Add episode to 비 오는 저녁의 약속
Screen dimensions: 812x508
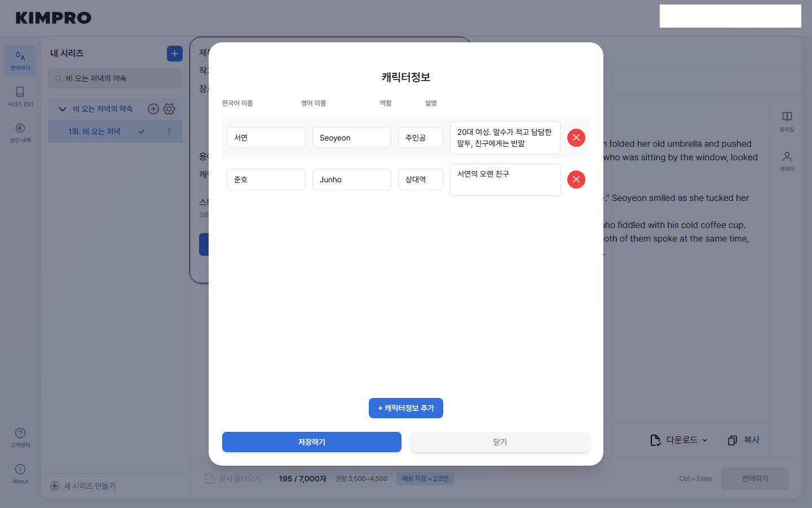pos(153,109)
